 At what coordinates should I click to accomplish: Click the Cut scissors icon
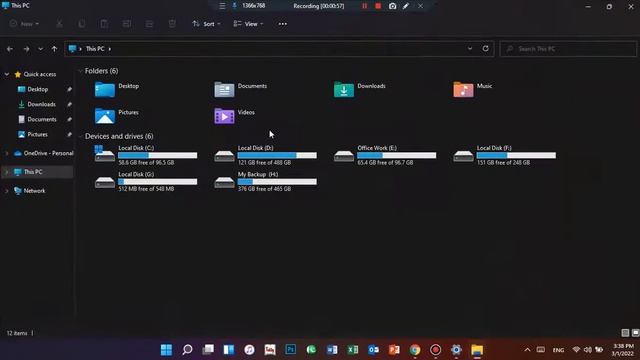59,24
